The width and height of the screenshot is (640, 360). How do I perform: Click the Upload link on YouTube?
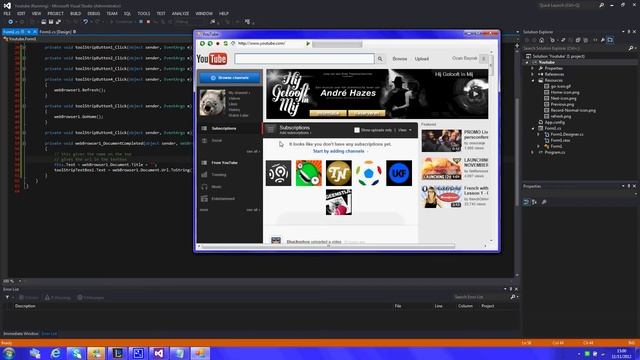point(422,59)
